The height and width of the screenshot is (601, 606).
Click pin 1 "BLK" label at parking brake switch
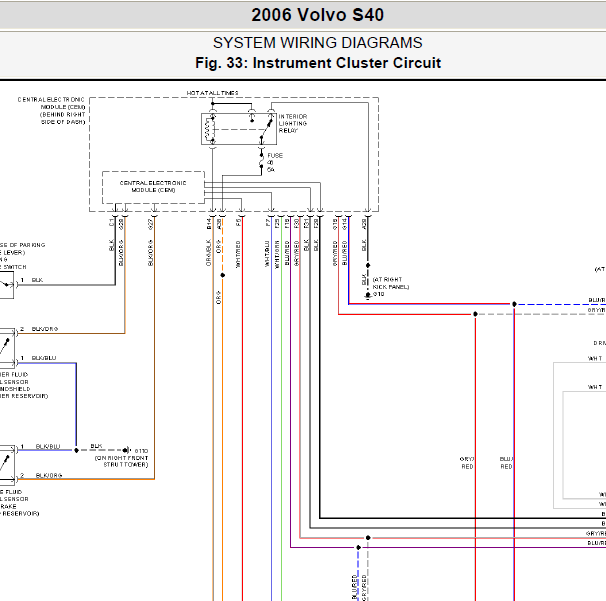(37, 280)
